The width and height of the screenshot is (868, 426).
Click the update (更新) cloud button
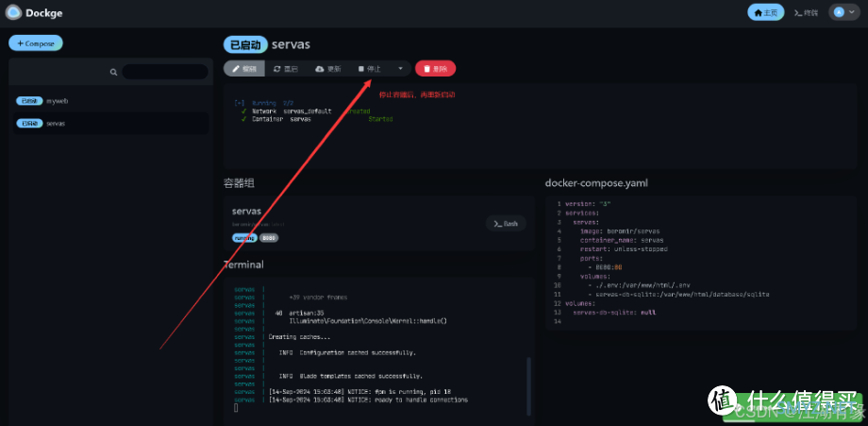tap(327, 69)
